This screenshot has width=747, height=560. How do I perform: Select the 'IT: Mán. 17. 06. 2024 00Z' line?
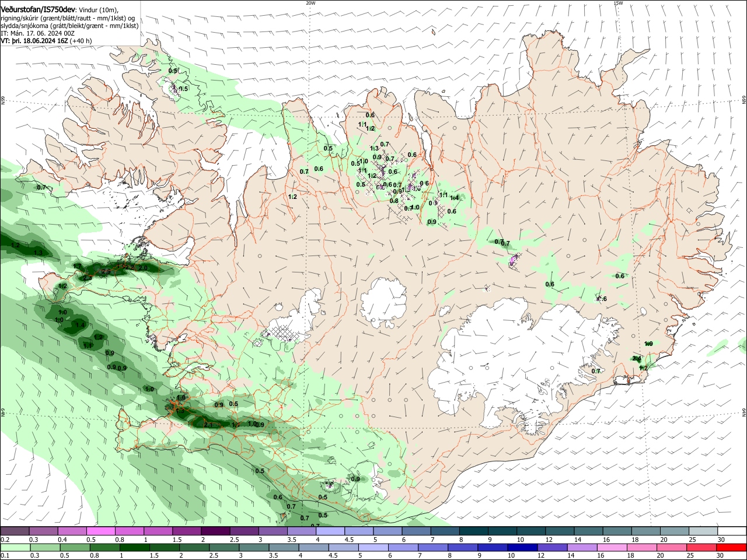(x=38, y=33)
